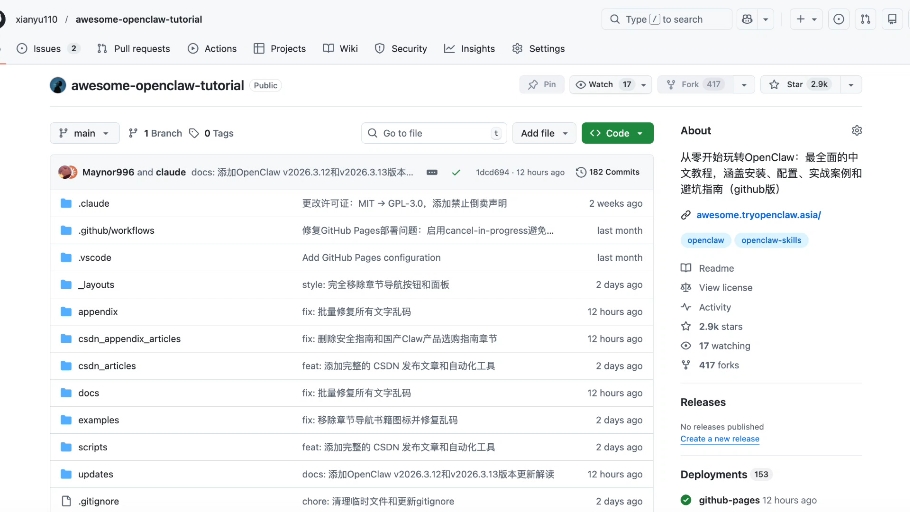Image resolution: width=910 pixels, height=512 pixels.
Task: View the 182 Commits history
Action: coord(608,172)
